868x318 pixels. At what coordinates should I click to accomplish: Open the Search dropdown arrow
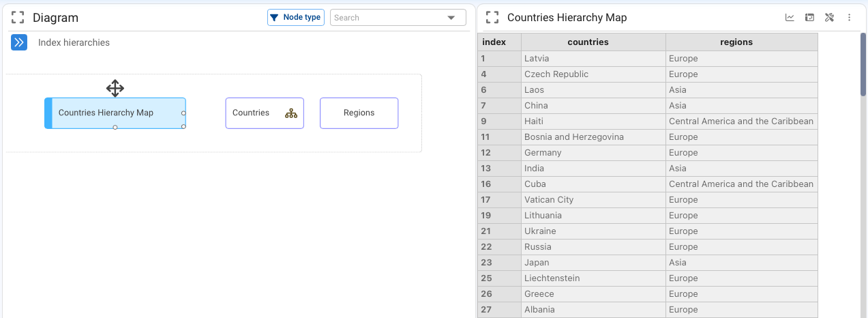[451, 18]
